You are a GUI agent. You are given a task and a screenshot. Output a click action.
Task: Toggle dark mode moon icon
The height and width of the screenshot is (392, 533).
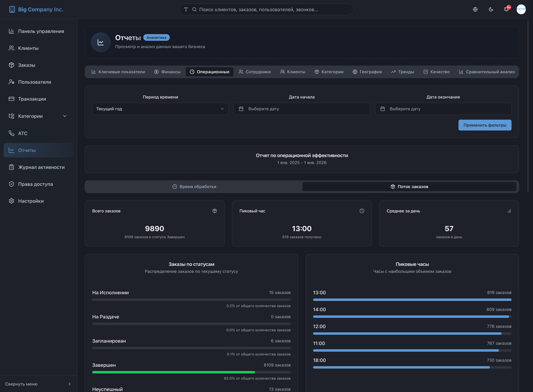(x=491, y=10)
